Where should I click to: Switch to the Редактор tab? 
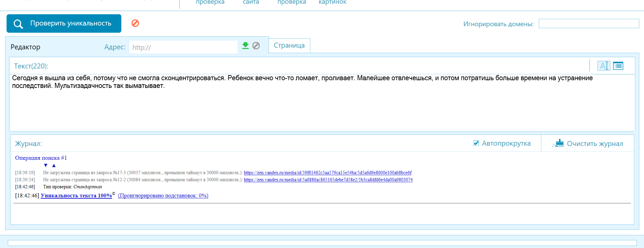coord(26,47)
